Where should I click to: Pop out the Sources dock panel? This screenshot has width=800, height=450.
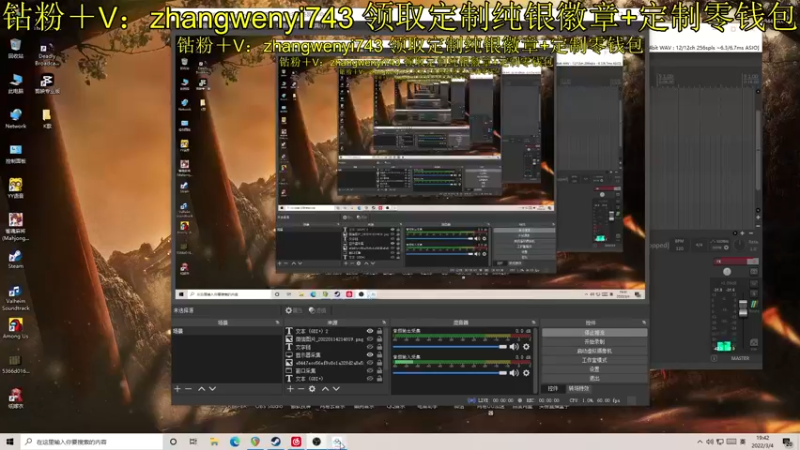click(384, 322)
